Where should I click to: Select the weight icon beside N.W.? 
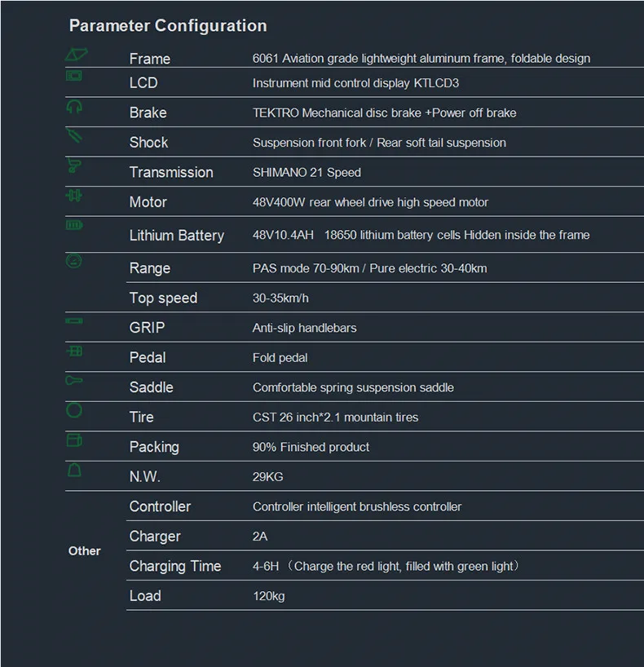(74, 470)
